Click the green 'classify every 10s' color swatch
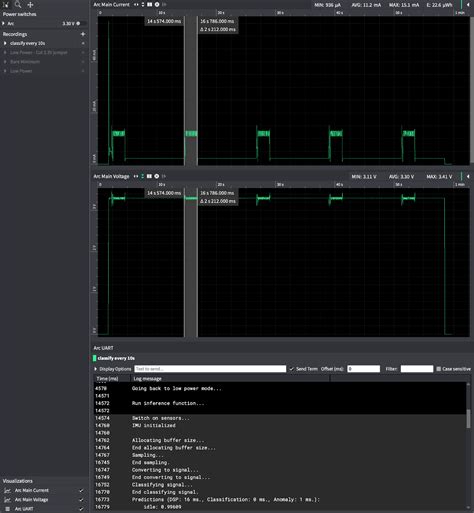Viewport: 474px width, 513px height. (95, 358)
